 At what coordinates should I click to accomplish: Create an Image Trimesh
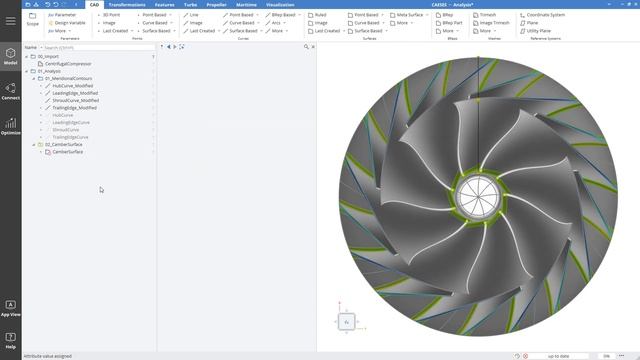point(491,23)
